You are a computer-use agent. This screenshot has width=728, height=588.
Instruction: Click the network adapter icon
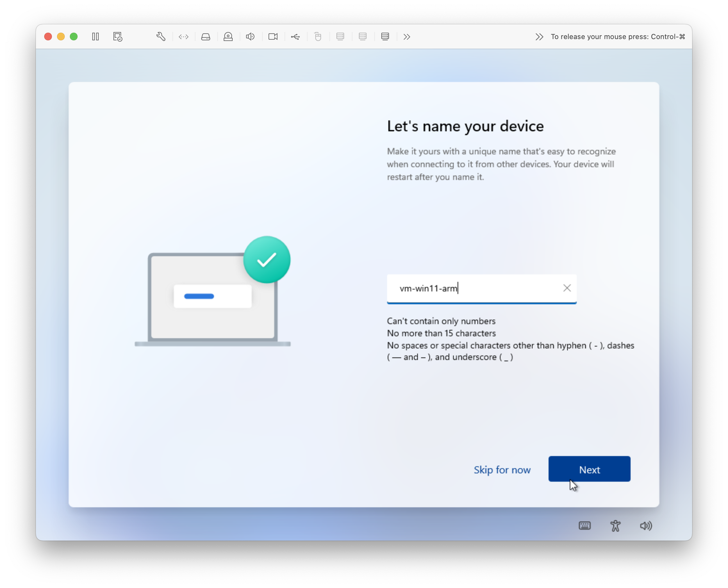pos(183,37)
